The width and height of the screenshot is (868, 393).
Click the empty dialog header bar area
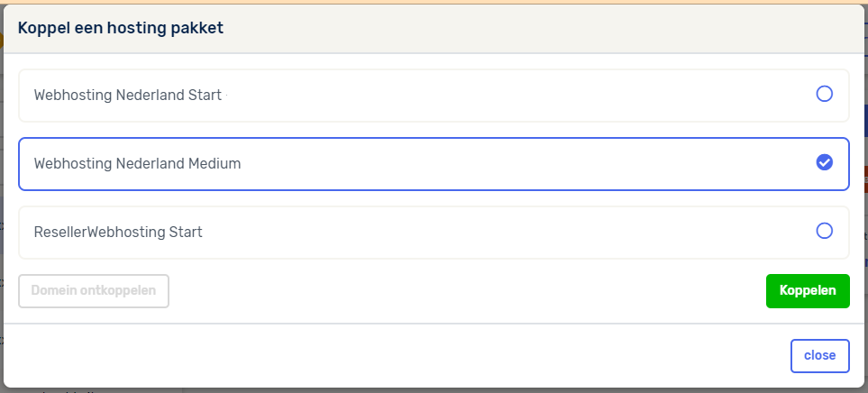541,28
